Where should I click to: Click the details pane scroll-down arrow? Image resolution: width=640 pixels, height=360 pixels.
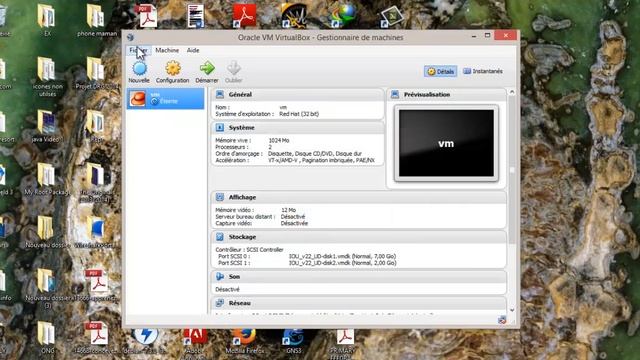[512, 310]
